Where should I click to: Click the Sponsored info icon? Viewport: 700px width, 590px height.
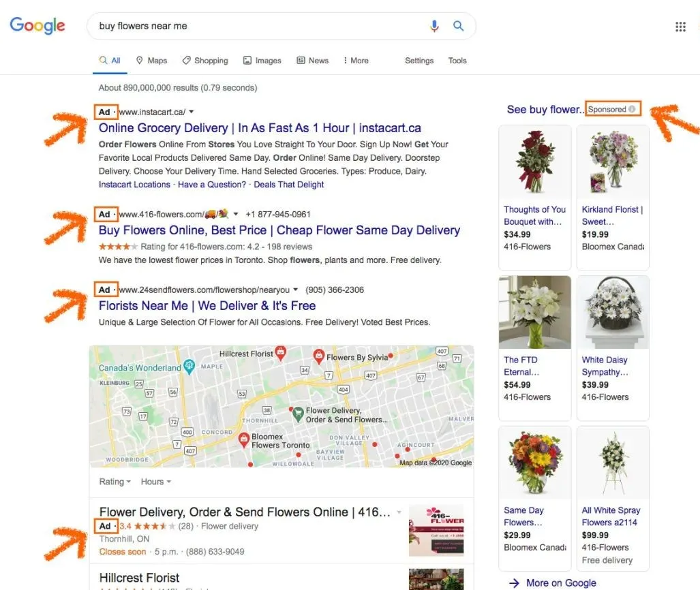(x=632, y=109)
